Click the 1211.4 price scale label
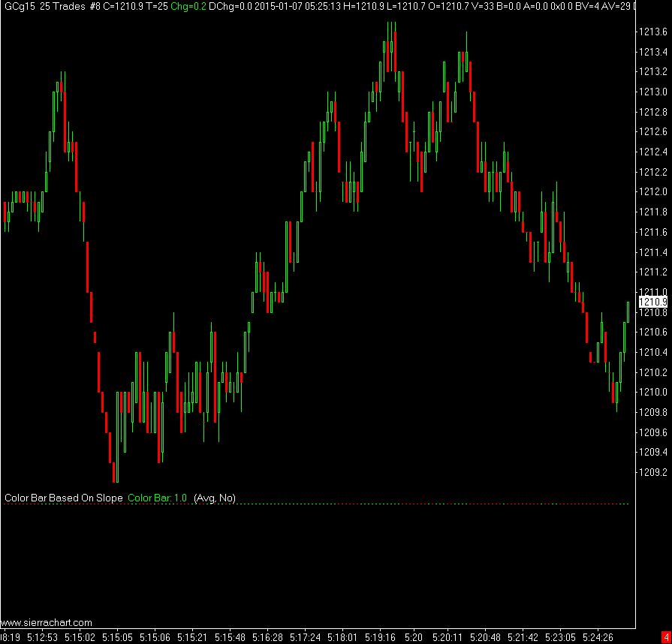Viewport: 672px width, 644px height. click(x=653, y=252)
